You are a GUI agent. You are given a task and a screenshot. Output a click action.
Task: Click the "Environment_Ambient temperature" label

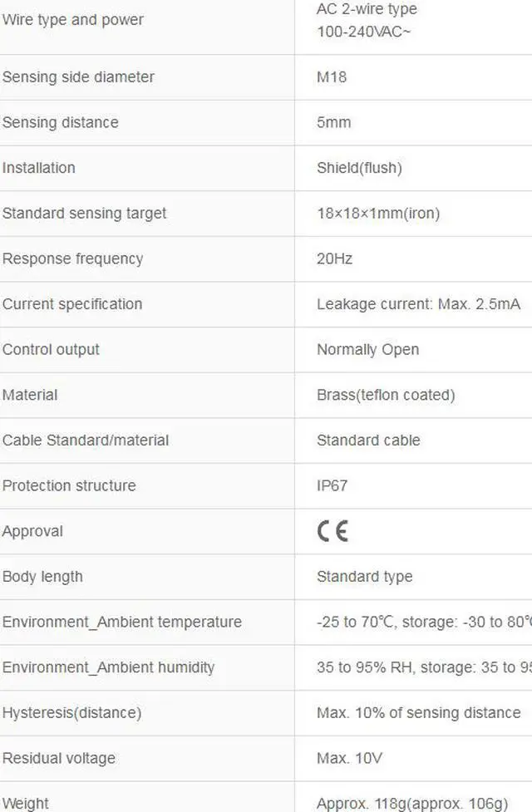[x=122, y=623]
